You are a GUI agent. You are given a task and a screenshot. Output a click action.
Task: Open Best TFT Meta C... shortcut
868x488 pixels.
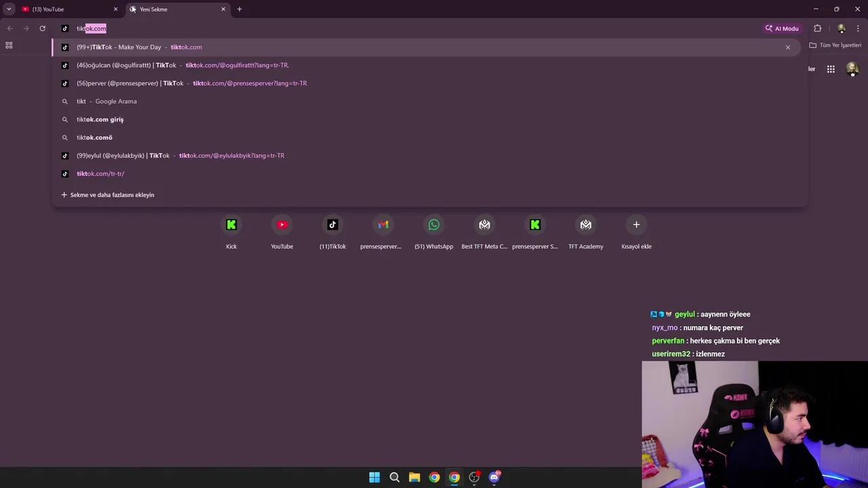pyautogui.click(x=484, y=232)
